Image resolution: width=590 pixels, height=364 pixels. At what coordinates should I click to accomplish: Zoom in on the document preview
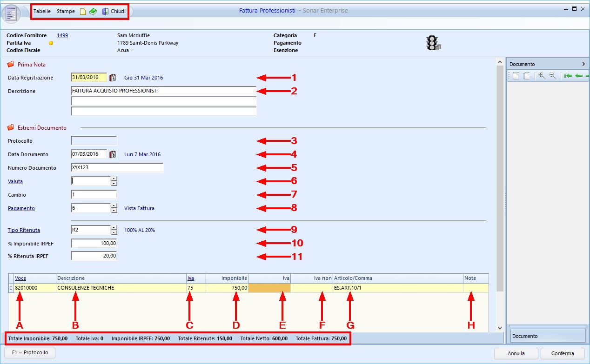pyautogui.click(x=542, y=76)
